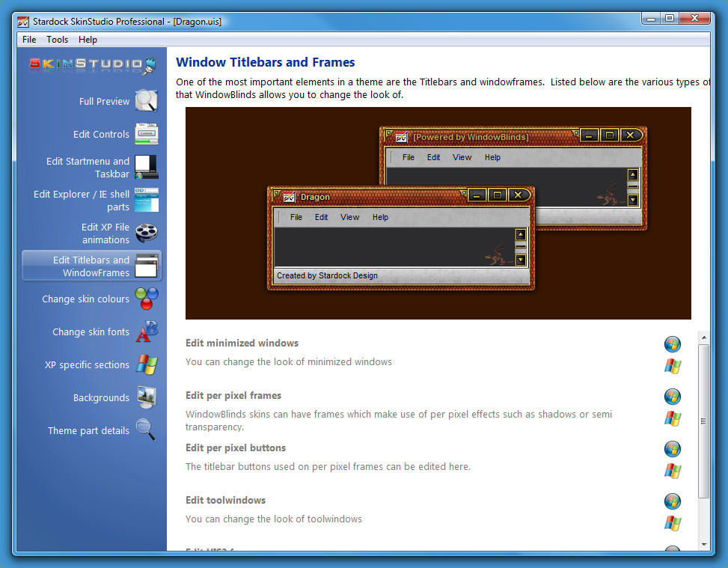Select Edit Titlebars and WindowFrames
This screenshot has width=728, height=568.
92,266
